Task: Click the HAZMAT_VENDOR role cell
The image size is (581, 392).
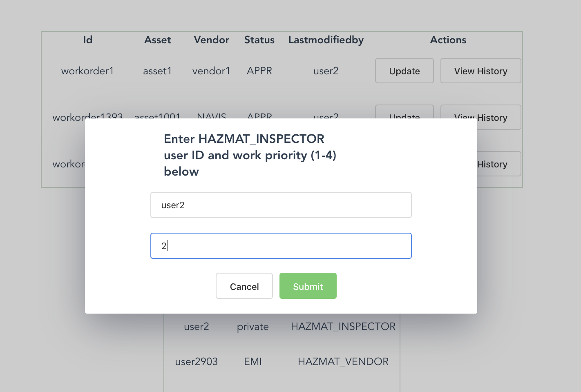Action: point(343,361)
